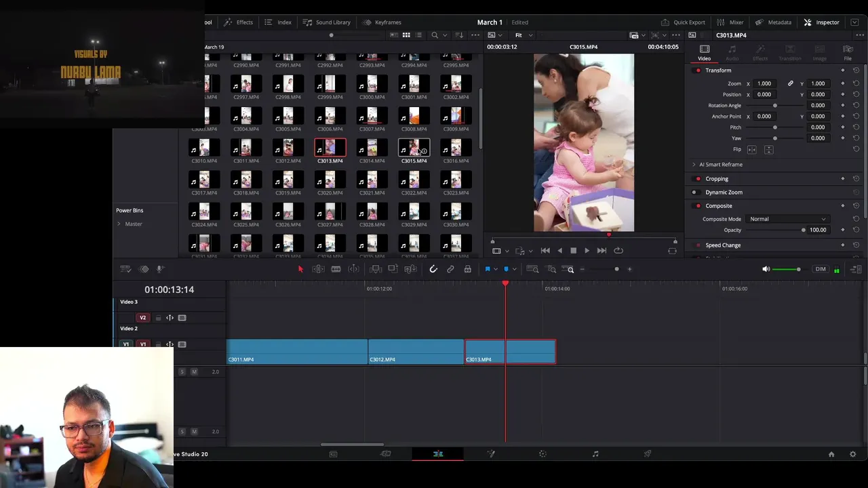The width and height of the screenshot is (868, 488).
Task: Expand the Master power bin
Action: point(119,224)
